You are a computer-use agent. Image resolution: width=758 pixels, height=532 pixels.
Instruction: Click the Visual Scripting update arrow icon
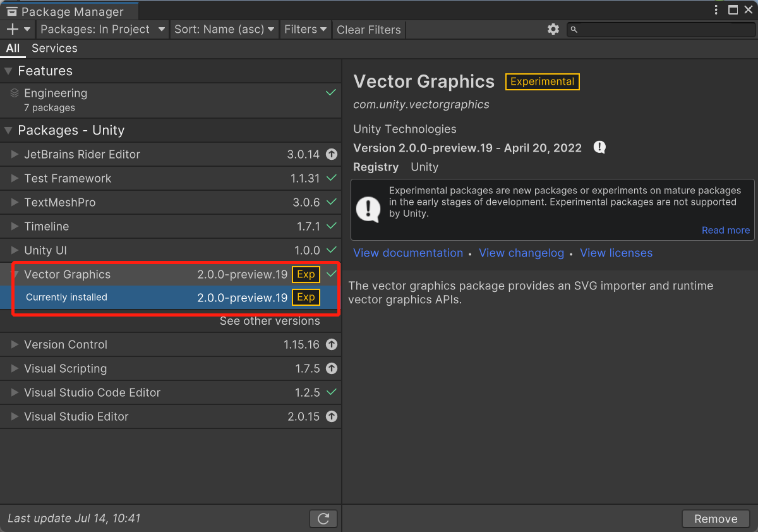click(332, 368)
